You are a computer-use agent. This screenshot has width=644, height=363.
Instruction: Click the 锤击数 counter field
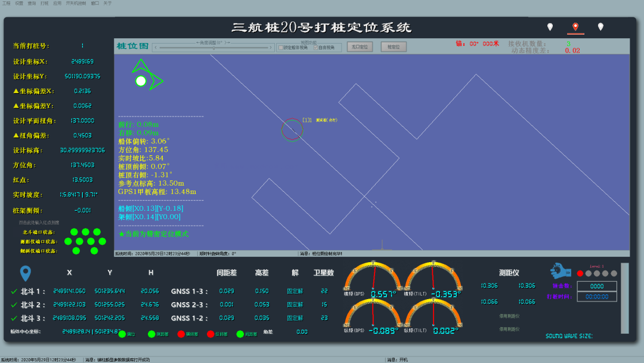point(597,286)
